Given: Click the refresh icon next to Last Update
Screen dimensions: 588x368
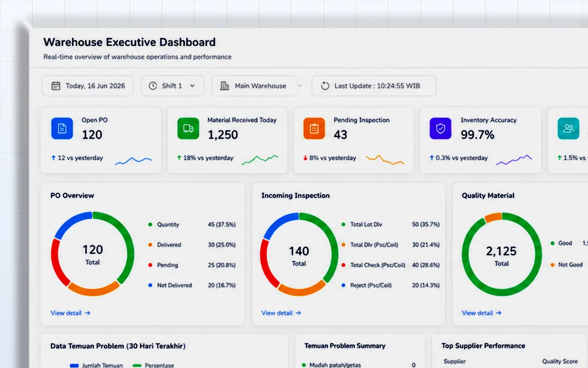Looking at the screenshot, I should (x=325, y=86).
